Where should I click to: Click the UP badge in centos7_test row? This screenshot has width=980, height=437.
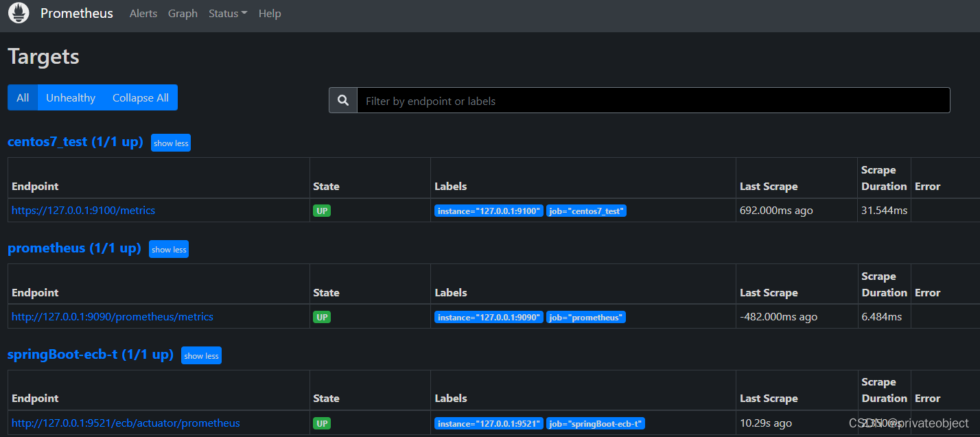coord(322,211)
